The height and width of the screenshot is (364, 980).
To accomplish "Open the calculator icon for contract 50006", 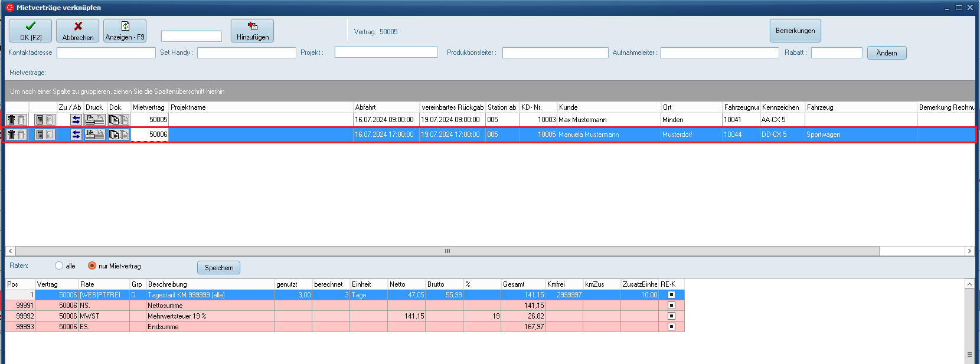I will [x=40, y=135].
